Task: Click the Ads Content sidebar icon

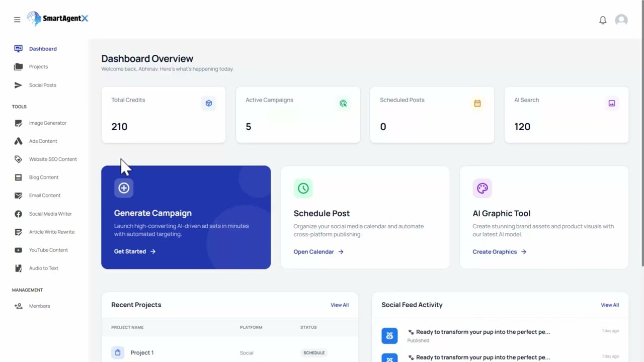Action: point(18,141)
